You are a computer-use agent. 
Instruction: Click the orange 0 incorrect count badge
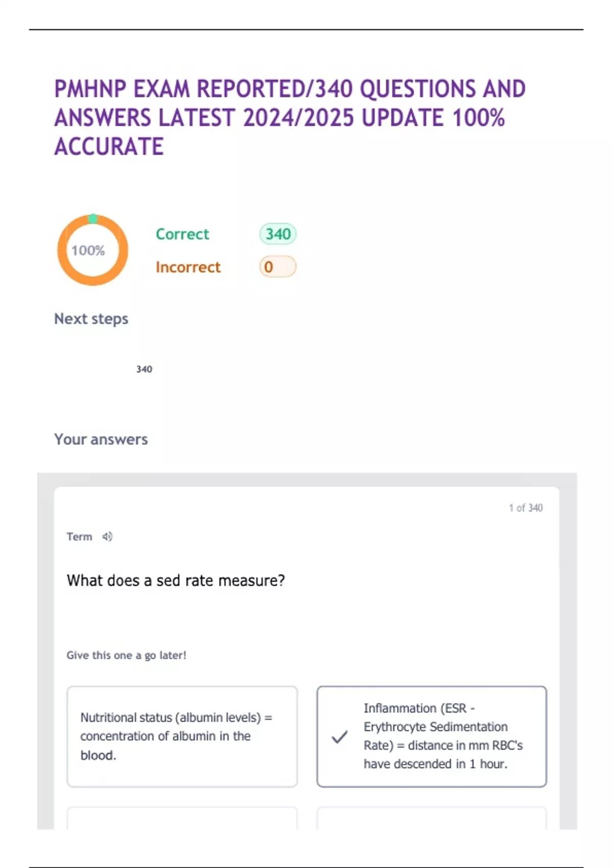(278, 267)
